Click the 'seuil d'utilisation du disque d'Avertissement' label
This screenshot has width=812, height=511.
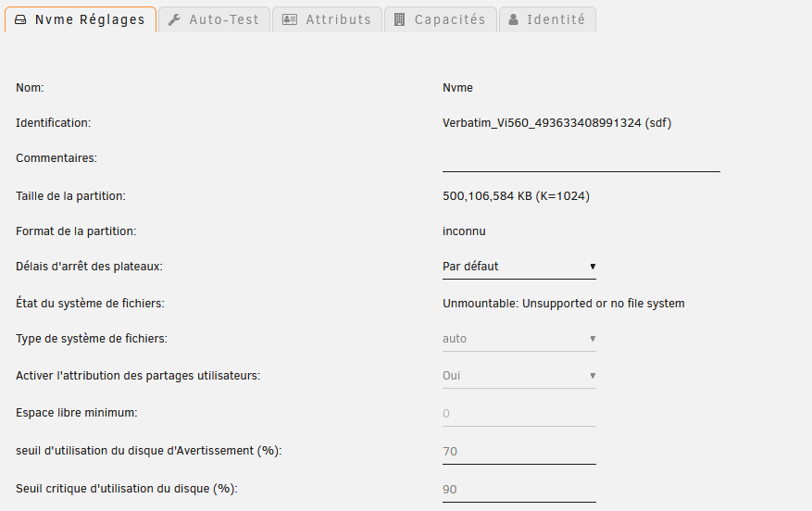click(149, 451)
